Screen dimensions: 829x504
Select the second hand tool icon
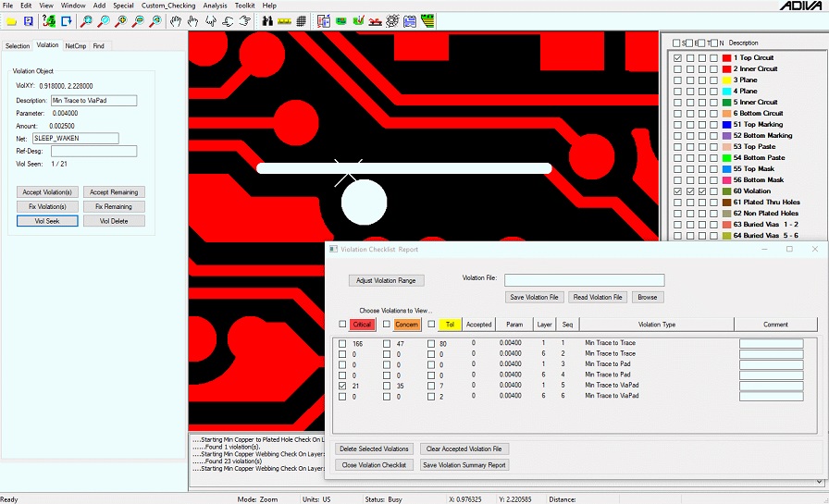click(193, 21)
